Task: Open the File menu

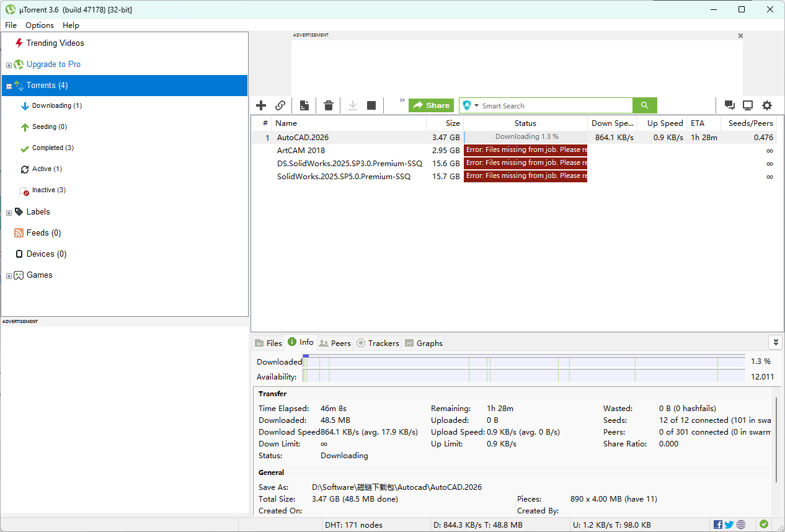Action: click(x=11, y=25)
